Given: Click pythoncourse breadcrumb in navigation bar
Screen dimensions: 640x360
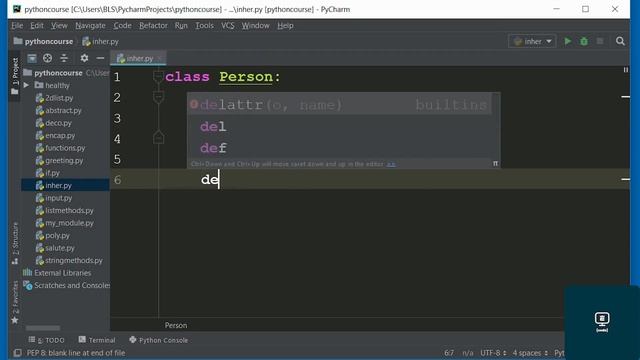Looking at the screenshot, I should (44, 41).
